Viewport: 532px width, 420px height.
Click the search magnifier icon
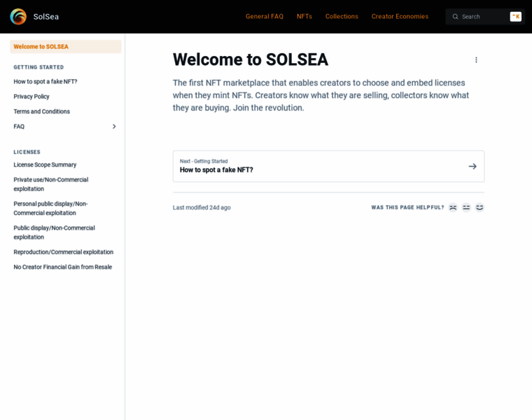(455, 17)
